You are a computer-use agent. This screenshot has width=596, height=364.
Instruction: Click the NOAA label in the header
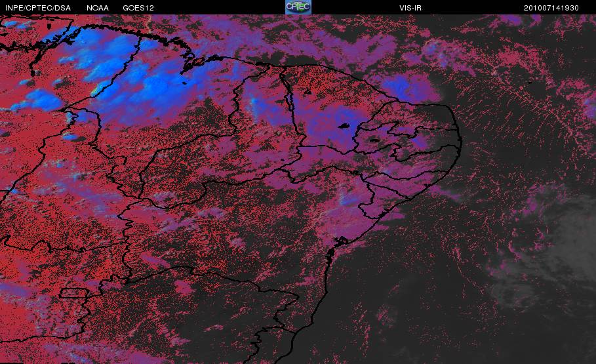[98, 8]
